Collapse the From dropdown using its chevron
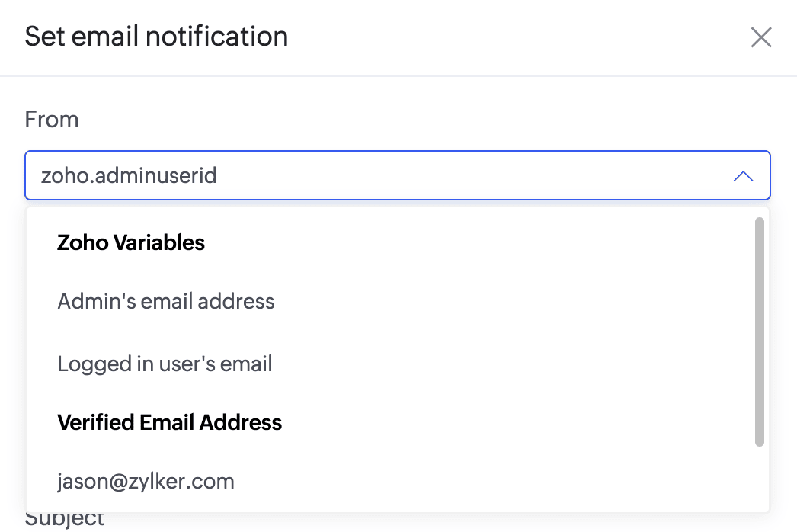This screenshot has height=532, width=797. point(743,176)
